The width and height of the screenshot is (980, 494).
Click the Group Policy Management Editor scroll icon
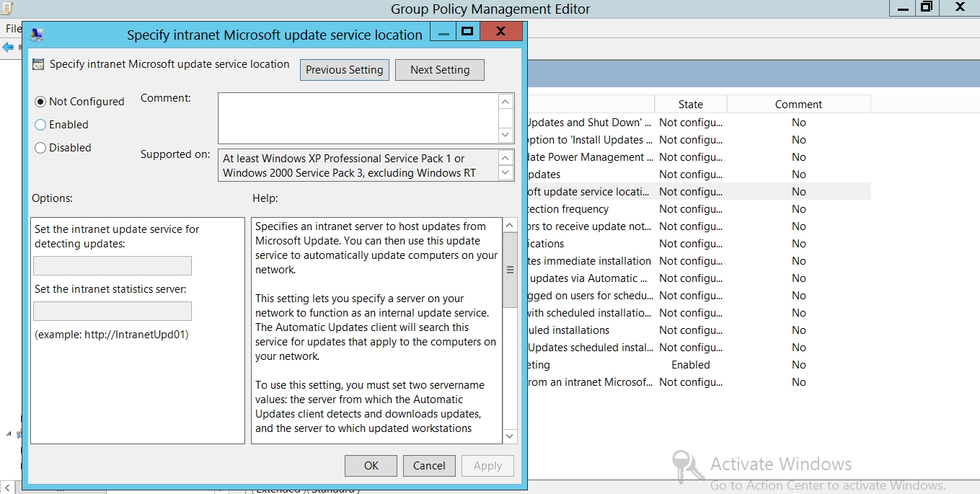point(9,7)
